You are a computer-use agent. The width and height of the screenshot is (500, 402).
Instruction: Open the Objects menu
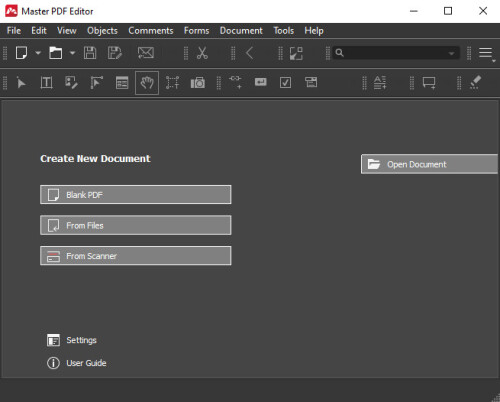[102, 31]
